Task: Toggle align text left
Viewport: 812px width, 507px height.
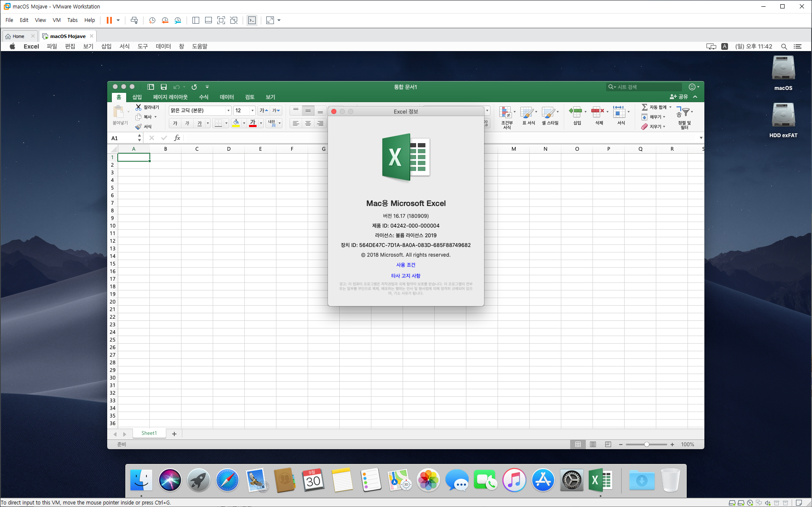Action: click(296, 123)
